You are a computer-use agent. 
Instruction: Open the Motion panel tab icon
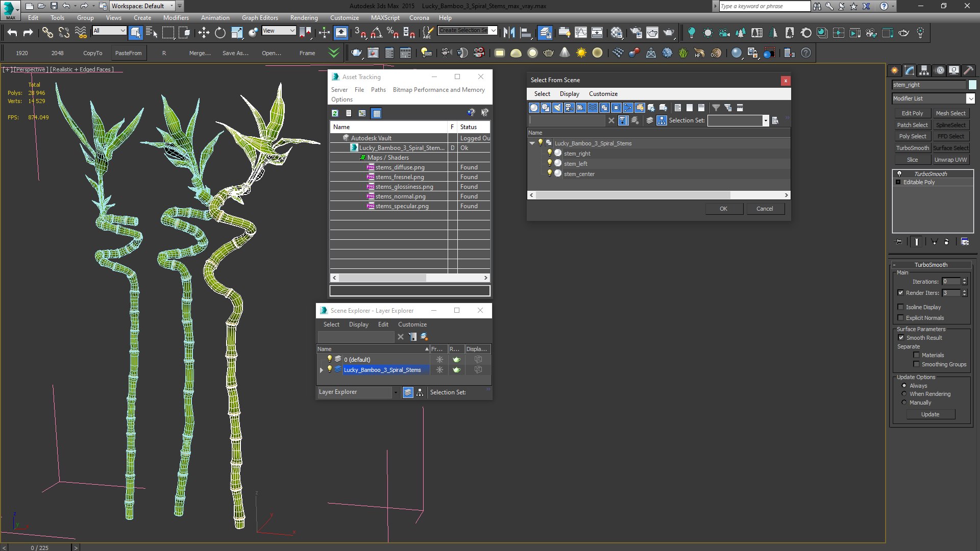point(939,70)
